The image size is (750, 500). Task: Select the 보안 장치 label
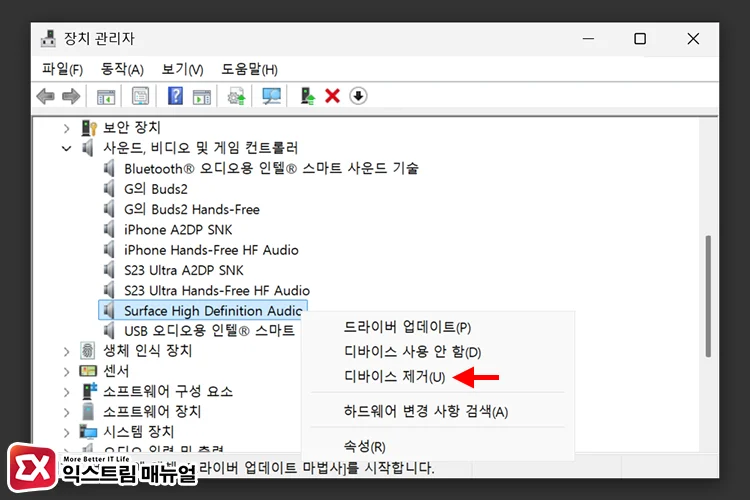(x=132, y=128)
